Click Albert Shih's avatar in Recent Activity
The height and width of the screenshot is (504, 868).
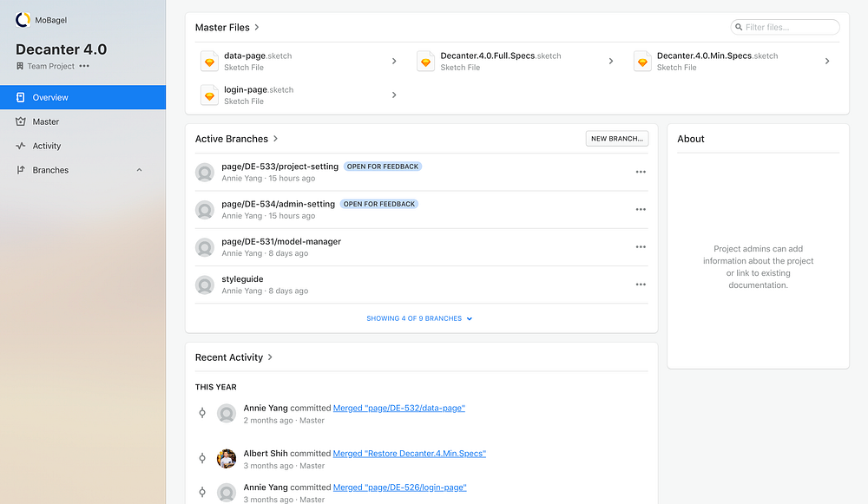(227, 459)
